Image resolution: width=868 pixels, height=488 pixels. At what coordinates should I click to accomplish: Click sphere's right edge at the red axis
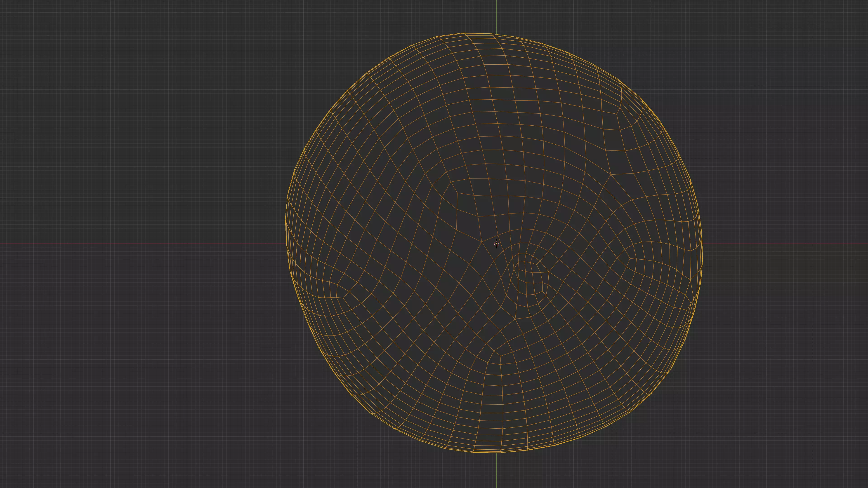(x=703, y=244)
